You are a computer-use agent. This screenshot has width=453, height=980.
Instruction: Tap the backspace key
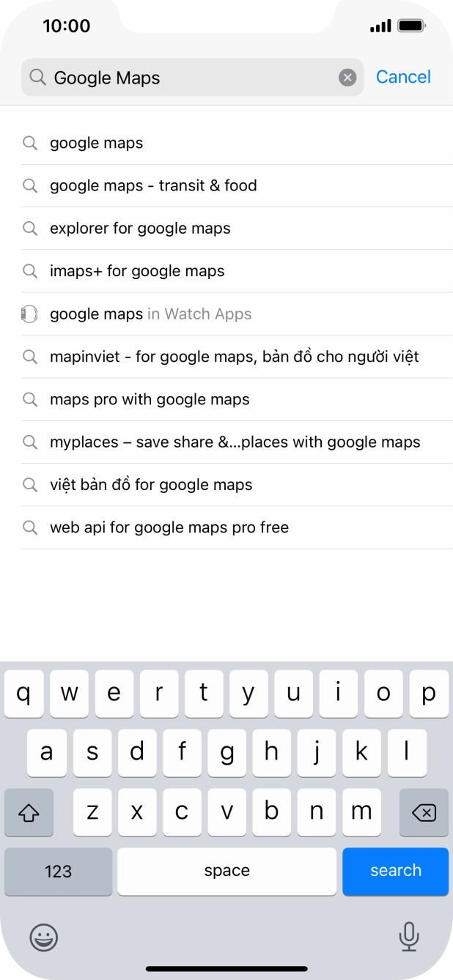[424, 812]
